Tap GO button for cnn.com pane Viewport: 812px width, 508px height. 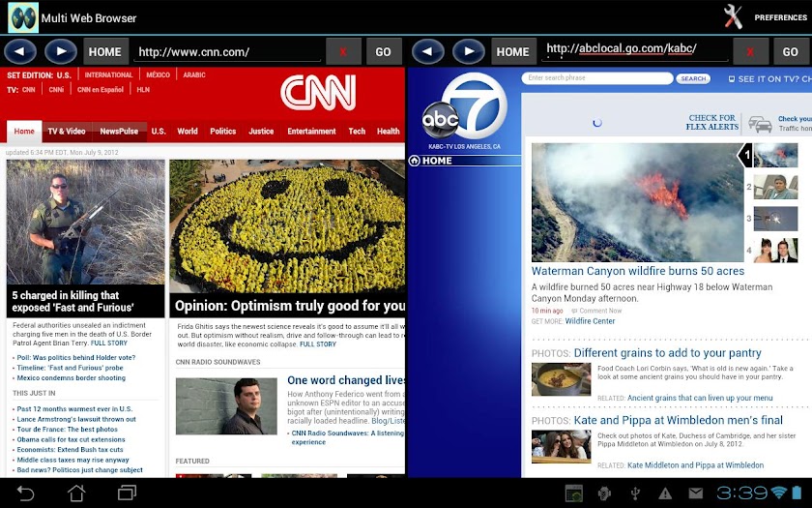[383, 52]
